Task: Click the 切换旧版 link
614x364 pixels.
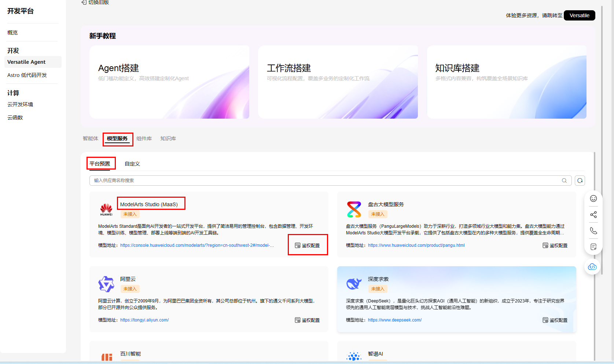Action: point(95,3)
